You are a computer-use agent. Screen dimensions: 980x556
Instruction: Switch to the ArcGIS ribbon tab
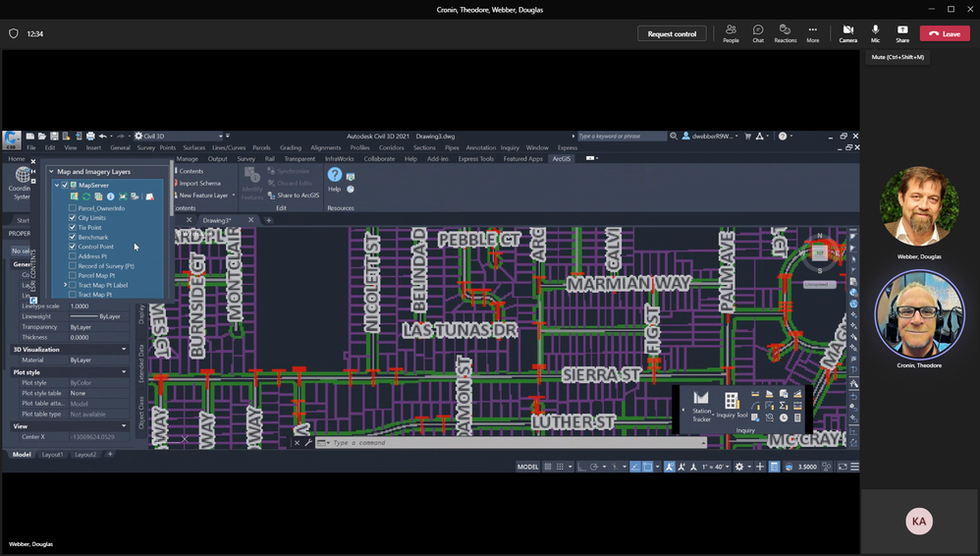coord(561,158)
